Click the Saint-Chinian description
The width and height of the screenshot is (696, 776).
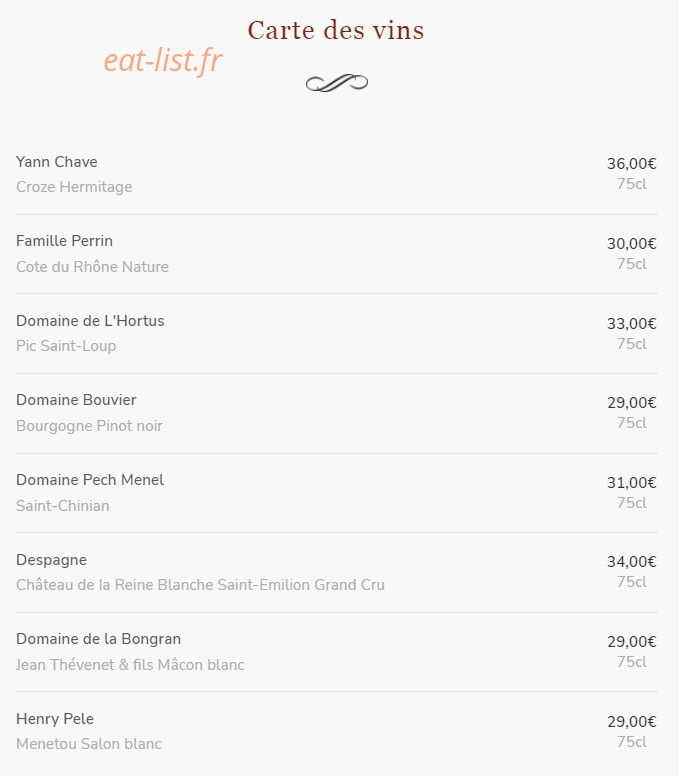pyautogui.click(x=62, y=506)
